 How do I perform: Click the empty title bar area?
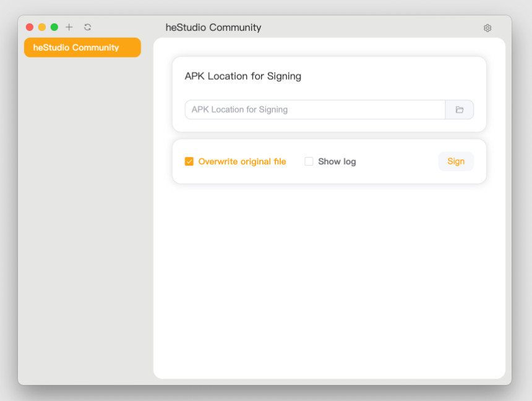(371, 27)
